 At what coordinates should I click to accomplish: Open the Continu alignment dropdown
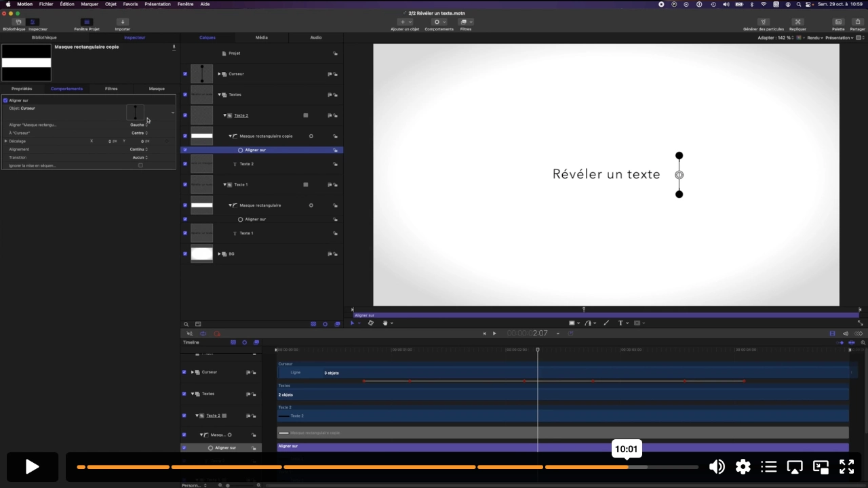138,149
